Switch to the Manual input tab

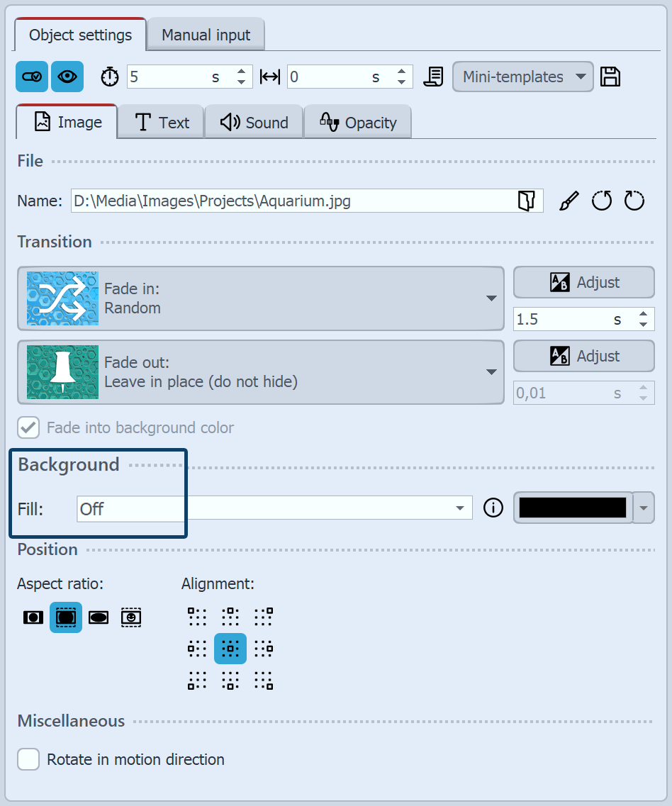click(x=206, y=35)
